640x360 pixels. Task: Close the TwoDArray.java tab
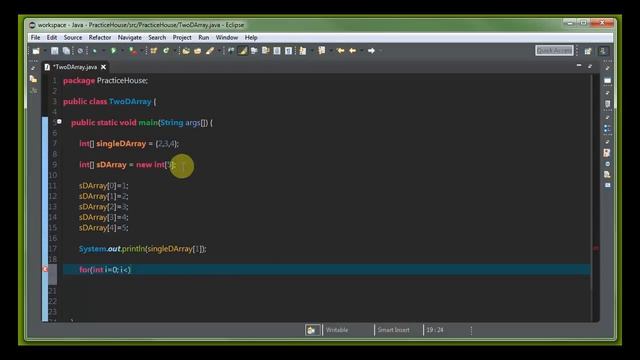104,67
